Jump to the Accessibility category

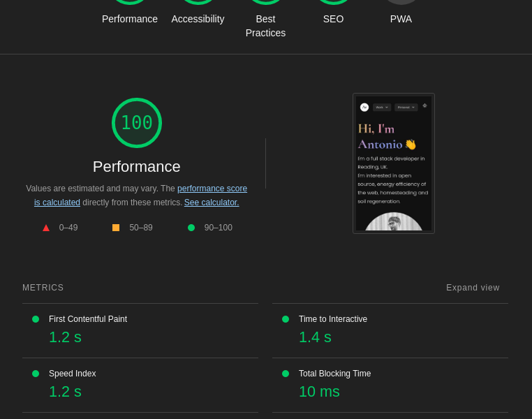[198, 19]
